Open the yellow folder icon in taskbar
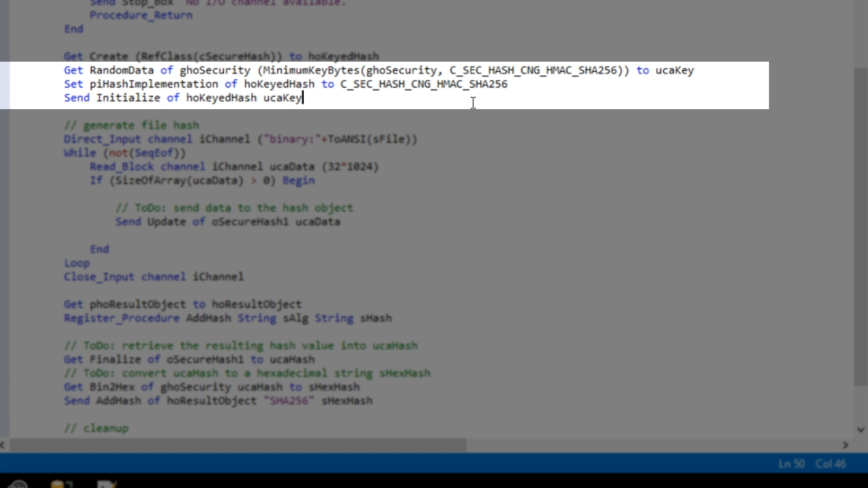This screenshot has width=868, height=488. pyautogui.click(x=61, y=484)
